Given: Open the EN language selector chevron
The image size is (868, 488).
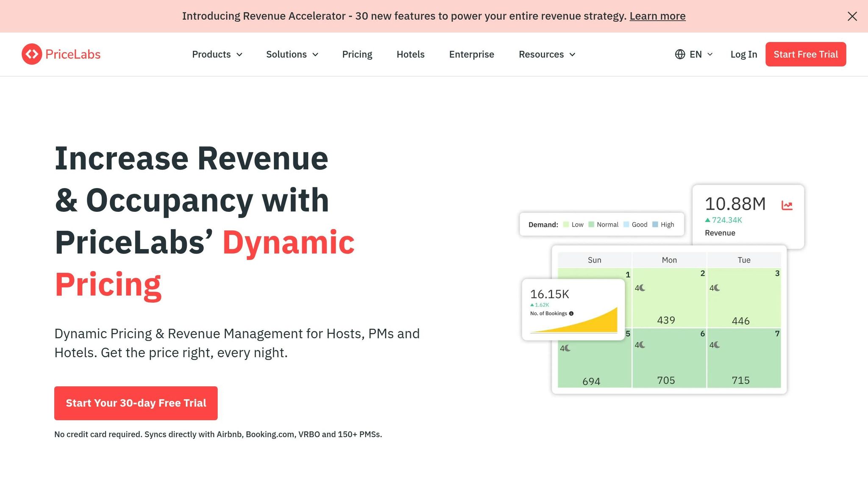Looking at the screenshot, I should (x=710, y=54).
